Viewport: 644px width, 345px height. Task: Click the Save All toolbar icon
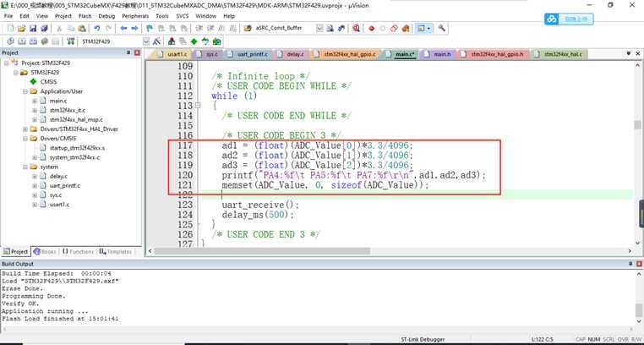tap(44, 29)
